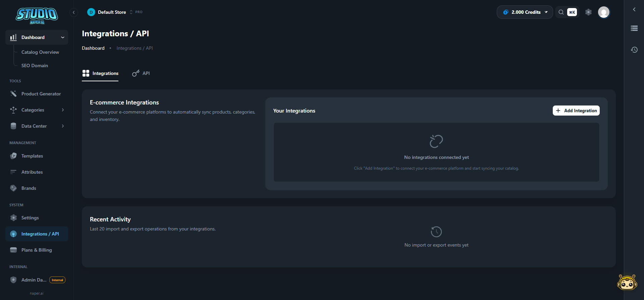Open Attributes menu item
Viewport: 644px width, 300px height.
tap(37, 172)
